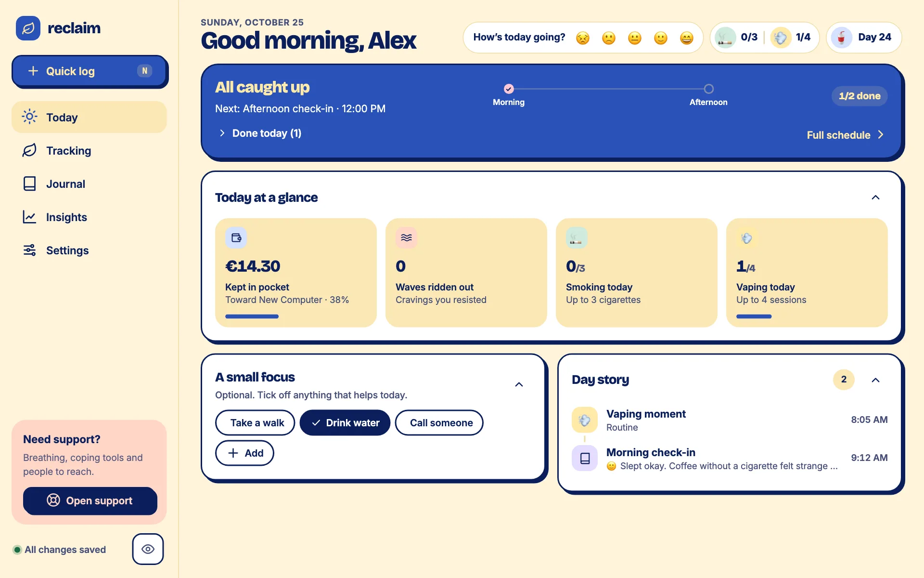This screenshot has width=924, height=578.
Task: Collapse the Today at a glance section
Action: pos(876,197)
